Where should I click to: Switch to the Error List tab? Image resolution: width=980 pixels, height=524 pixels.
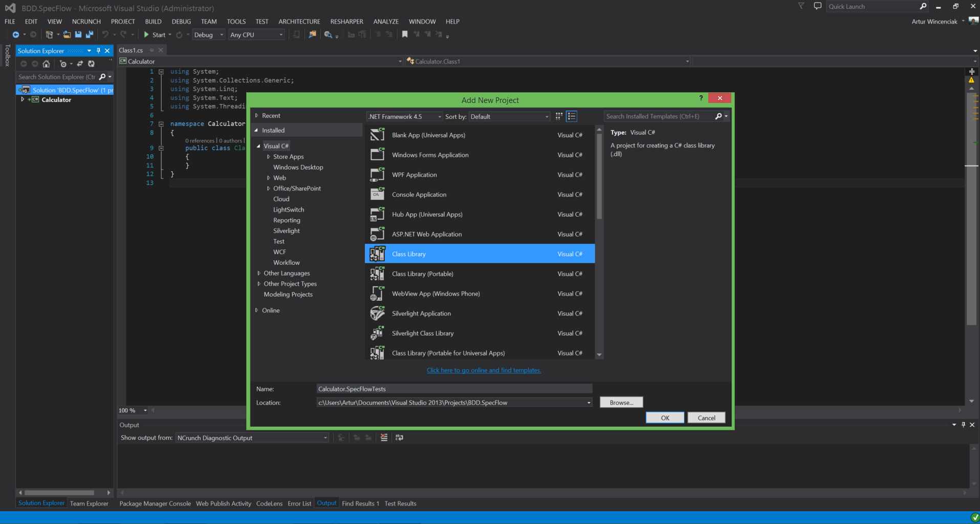[x=299, y=504]
